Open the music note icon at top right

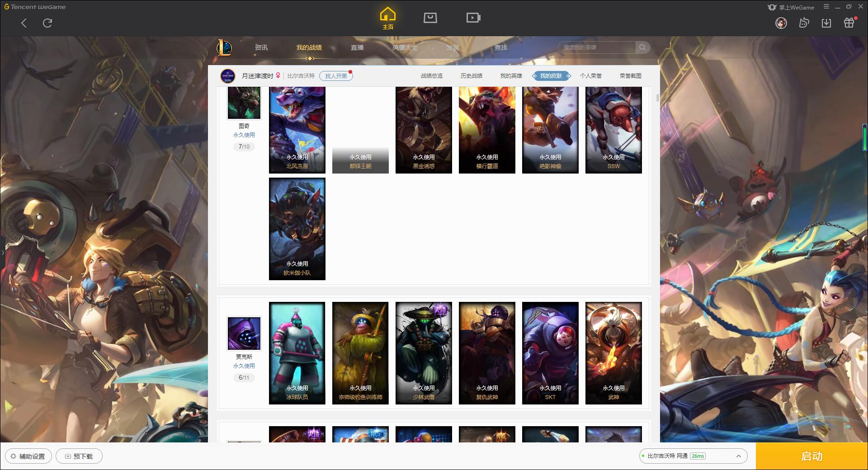(804, 23)
